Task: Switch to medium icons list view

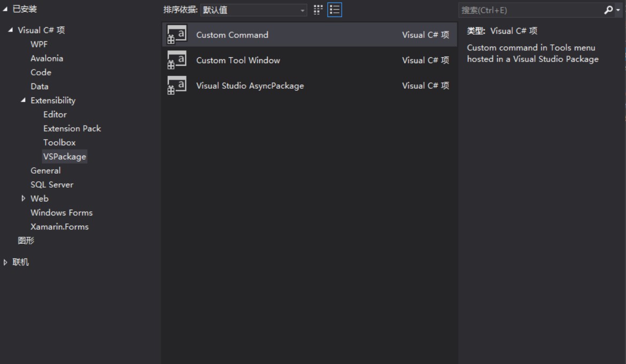Action: click(335, 10)
